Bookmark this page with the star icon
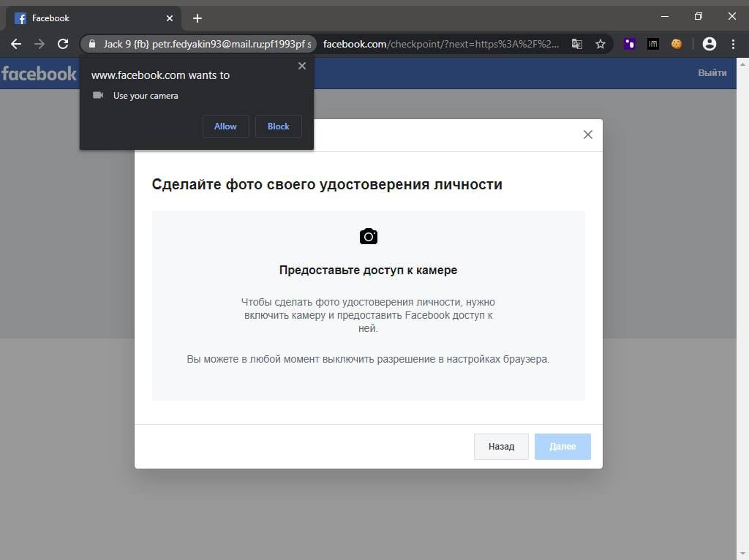 601,45
